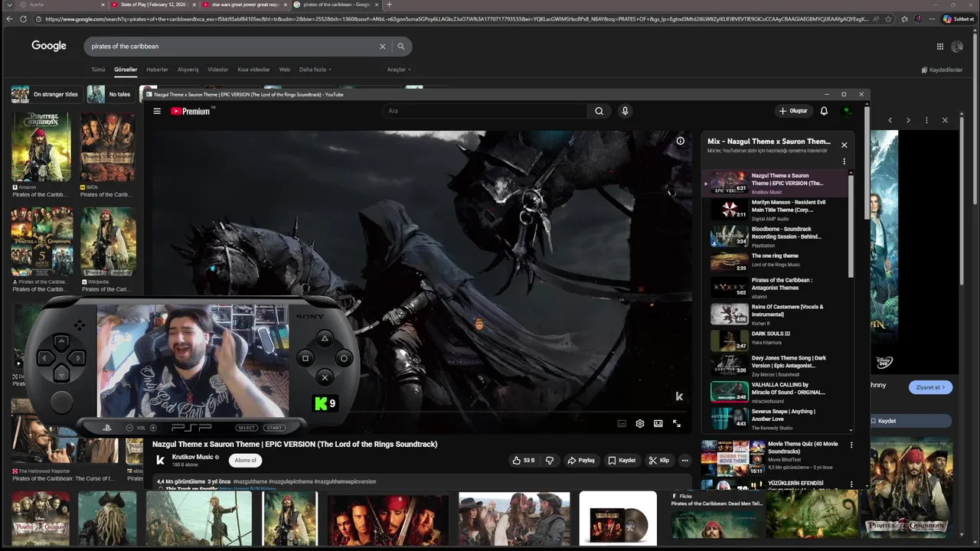
Task: Switch to State of Play browser tab
Action: coord(152,5)
